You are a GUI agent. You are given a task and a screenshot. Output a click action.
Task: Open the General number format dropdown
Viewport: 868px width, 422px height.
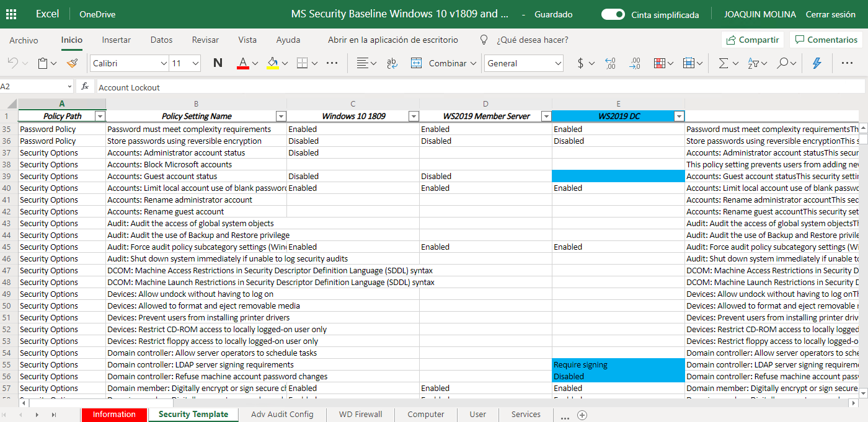pos(524,63)
